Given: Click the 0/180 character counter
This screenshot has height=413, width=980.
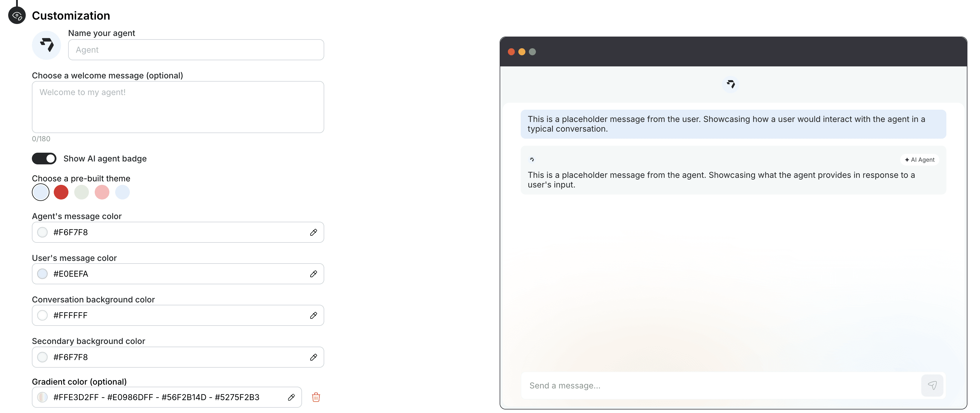Looking at the screenshot, I should click(41, 139).
